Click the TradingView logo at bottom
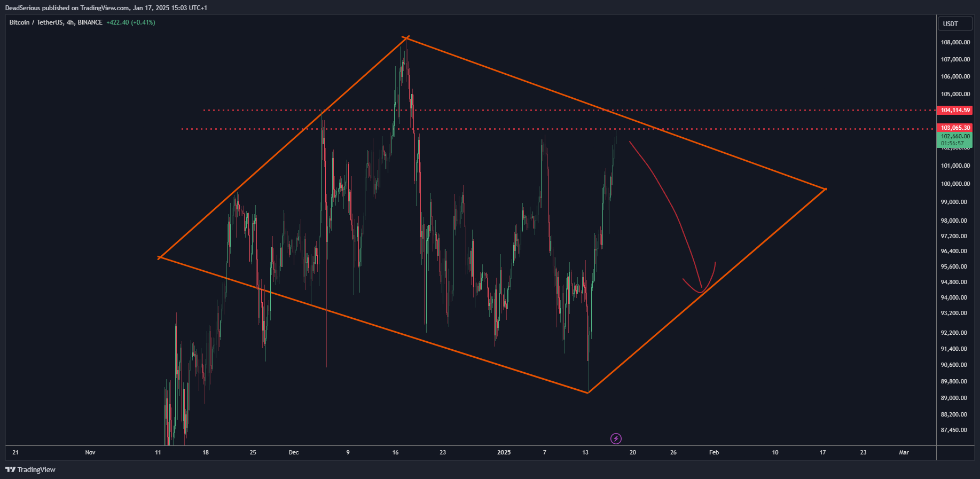 [30, 470]
